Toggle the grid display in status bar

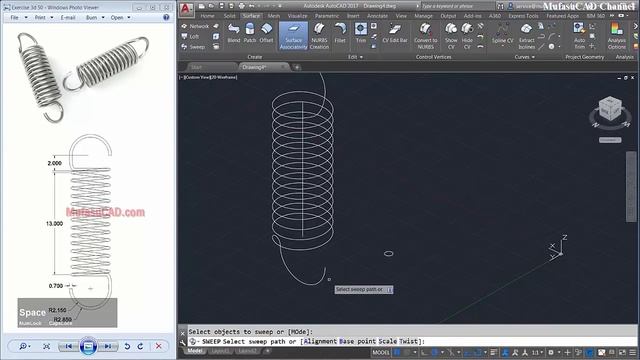397,352
